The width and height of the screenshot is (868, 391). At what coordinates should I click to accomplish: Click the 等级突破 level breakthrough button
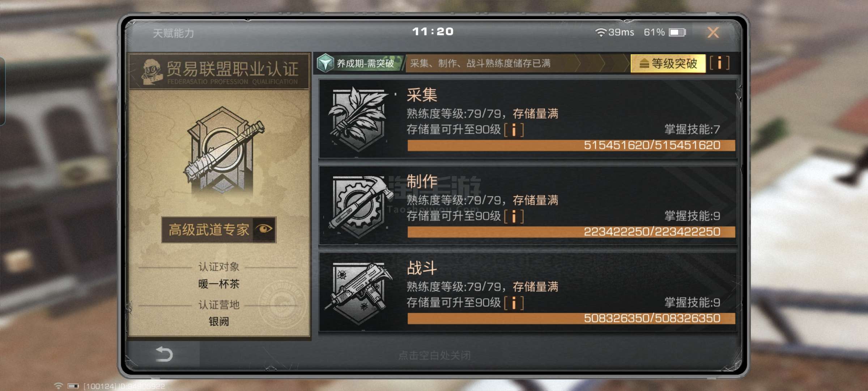668,63
